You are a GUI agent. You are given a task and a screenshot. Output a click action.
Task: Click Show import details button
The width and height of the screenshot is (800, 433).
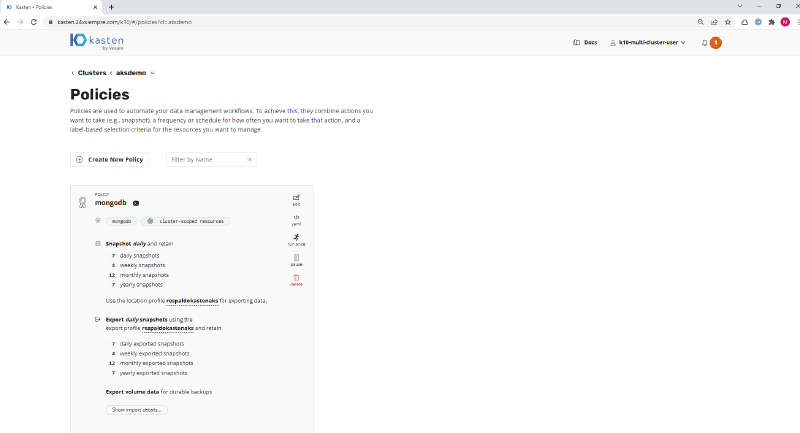137,410
